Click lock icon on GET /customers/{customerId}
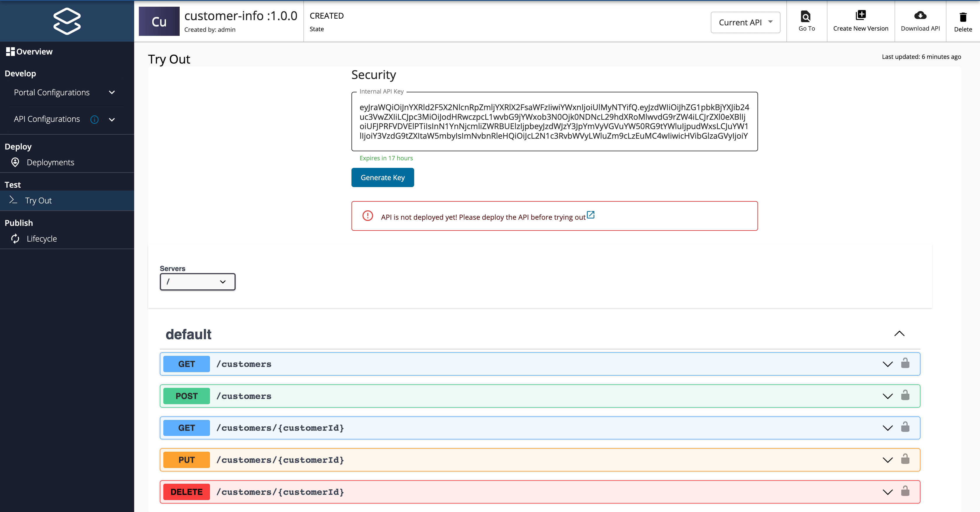This screenshot has width=980, height=512. (x=905, y=427)
